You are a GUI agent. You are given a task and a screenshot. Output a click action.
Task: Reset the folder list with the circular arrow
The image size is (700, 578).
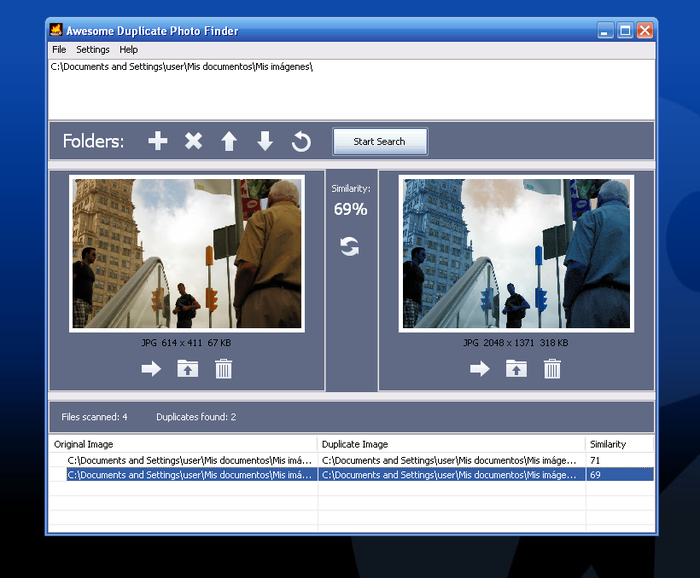click(x=301, y=141)
